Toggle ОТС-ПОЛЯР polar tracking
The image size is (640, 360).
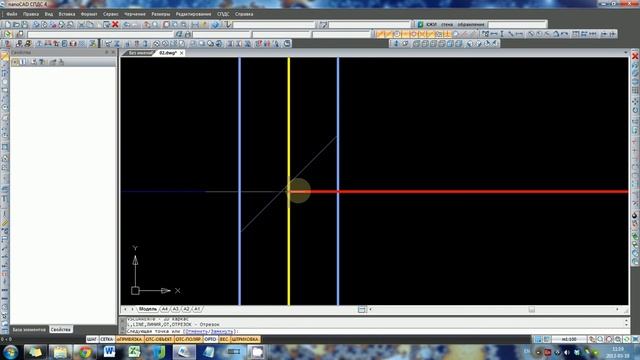click(188, 339)
